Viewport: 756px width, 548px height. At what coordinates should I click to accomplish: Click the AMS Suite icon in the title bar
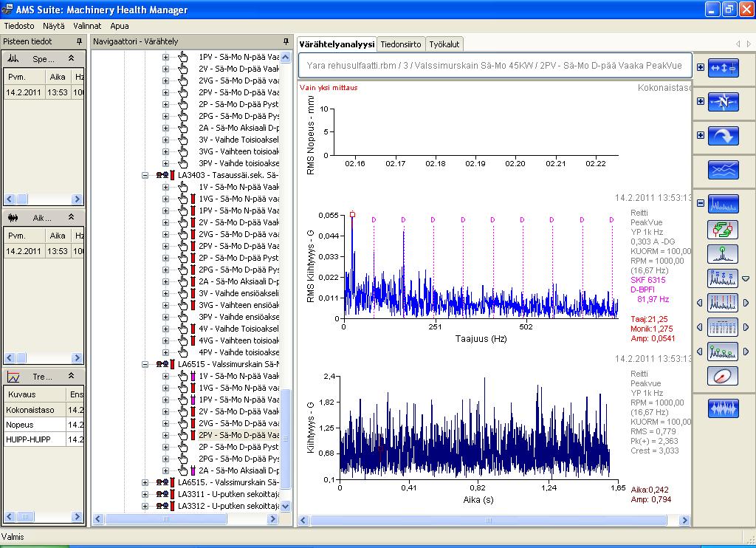[7, 9]
